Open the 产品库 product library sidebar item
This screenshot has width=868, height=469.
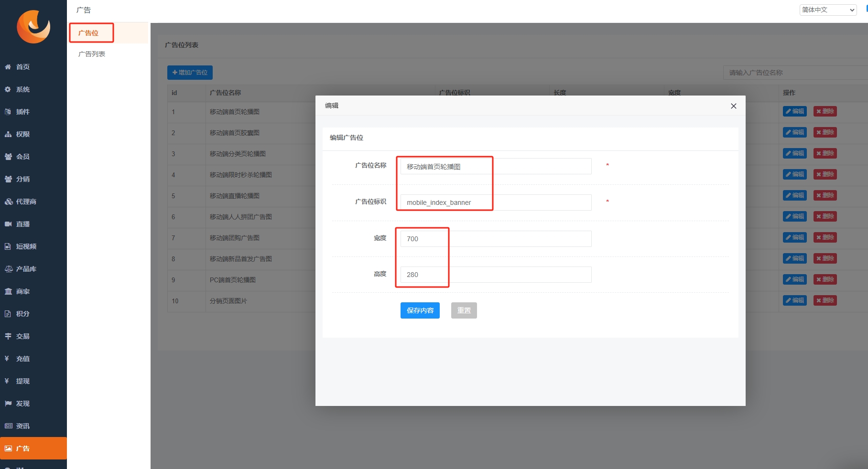coord(33,269)
